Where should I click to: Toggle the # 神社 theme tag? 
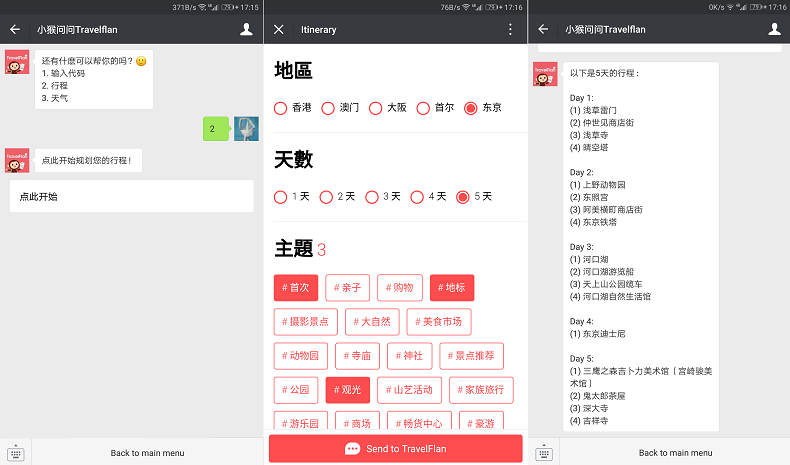(x=410, y=356)
